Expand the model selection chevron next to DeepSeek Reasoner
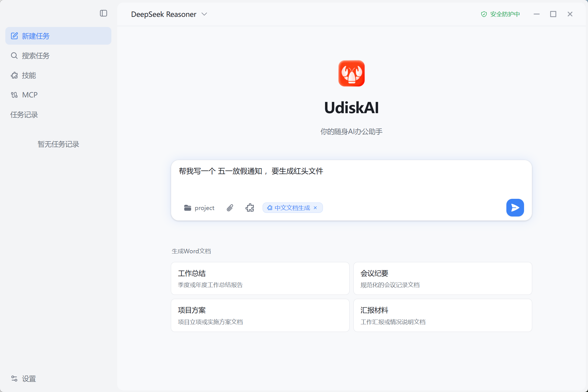 (205, 14)
